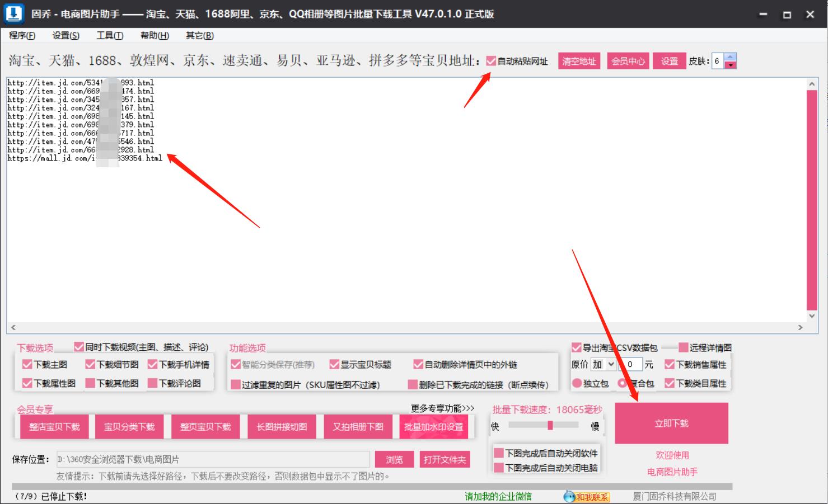Click the 皮肤 skin up arrow

tap(731, 58)
